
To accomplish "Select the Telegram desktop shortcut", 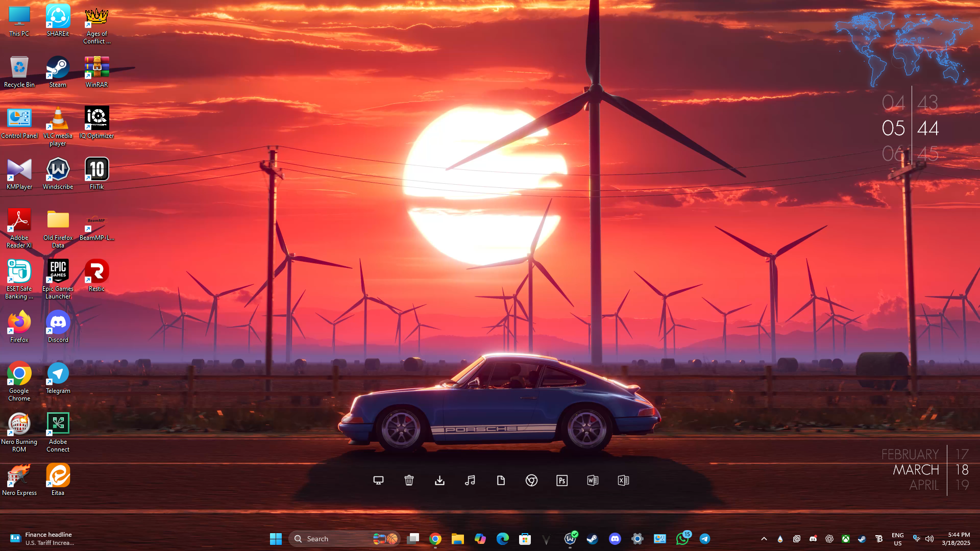I will [x=58, y=379].
